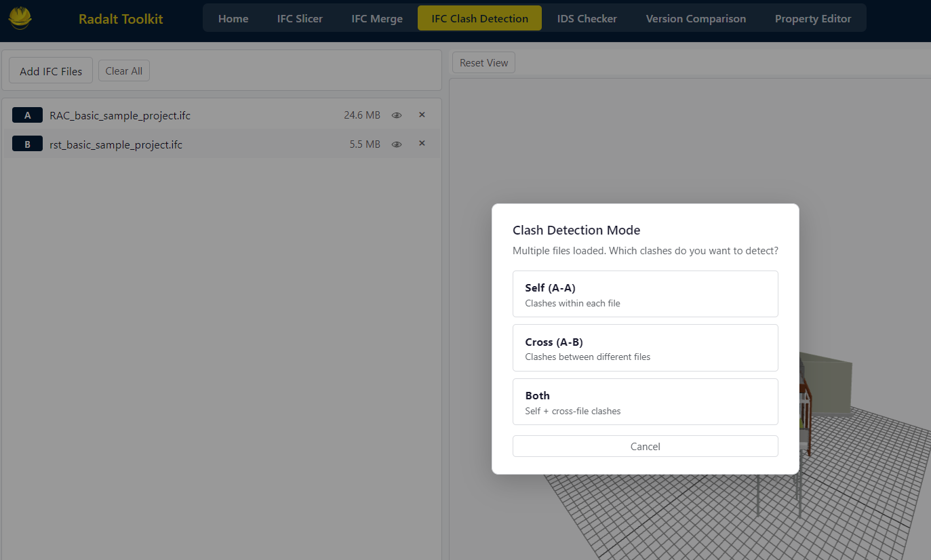This screenshot has height=560, width=931.
Task: Open the IDS Checker
Action: coord(586,18)
